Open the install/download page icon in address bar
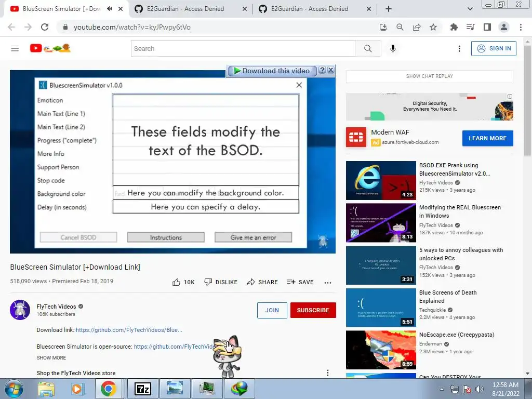532x399 pixels. 383,27
